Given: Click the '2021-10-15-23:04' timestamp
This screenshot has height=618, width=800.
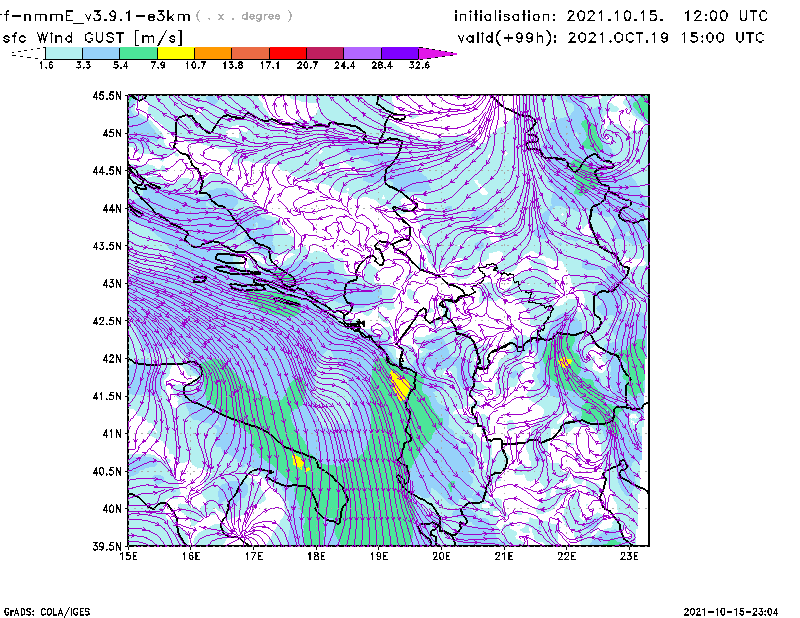Looking at the screenshot, I should tap(731, 612).
